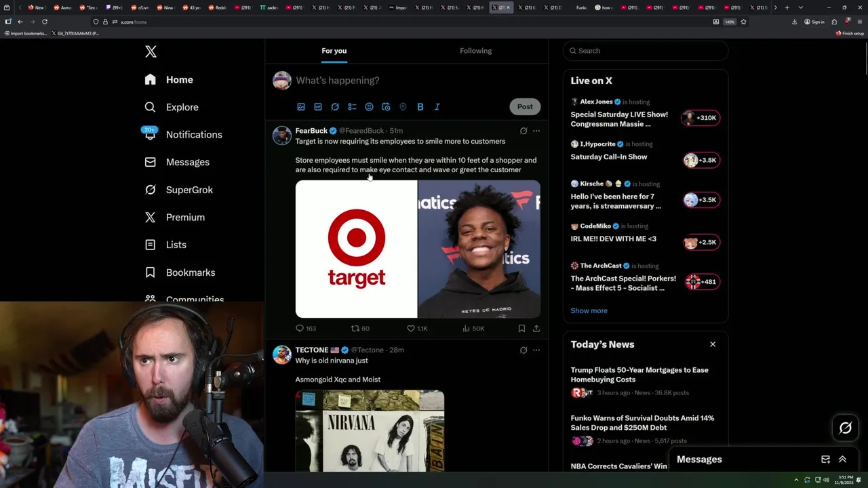Reply to the FearBuck post
The width and height of the screenshot is (868, 488).
point(306,328)
